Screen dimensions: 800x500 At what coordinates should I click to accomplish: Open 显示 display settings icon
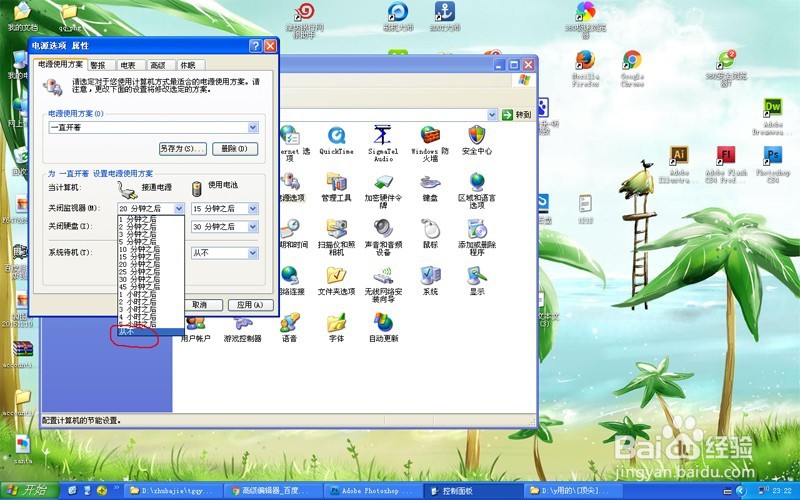477,281
